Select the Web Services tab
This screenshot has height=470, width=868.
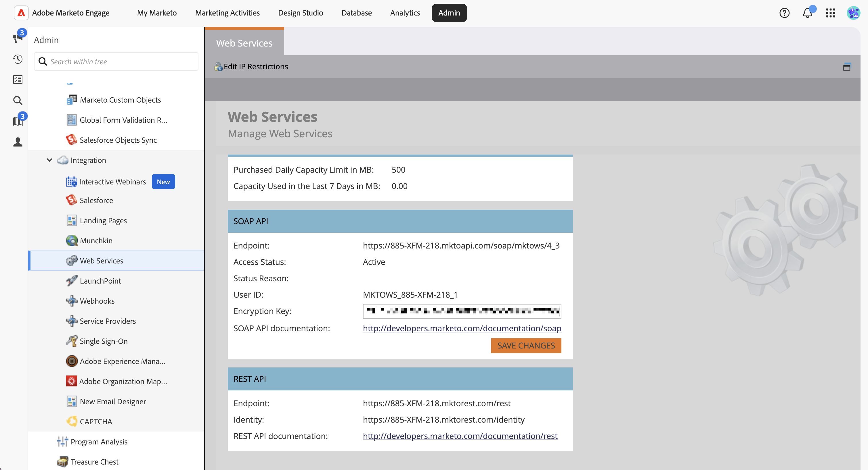(244, 43)
